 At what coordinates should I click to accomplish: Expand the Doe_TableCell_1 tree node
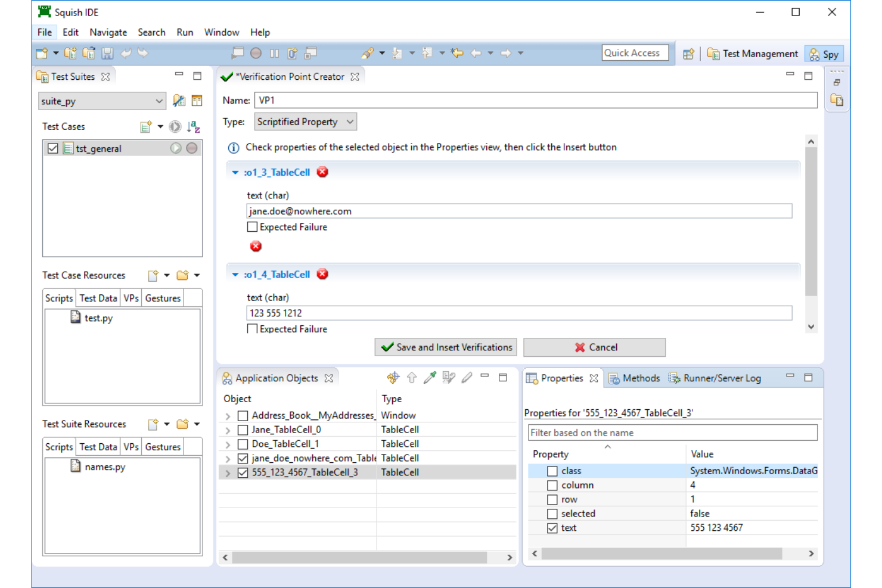[x=228, y=444]
